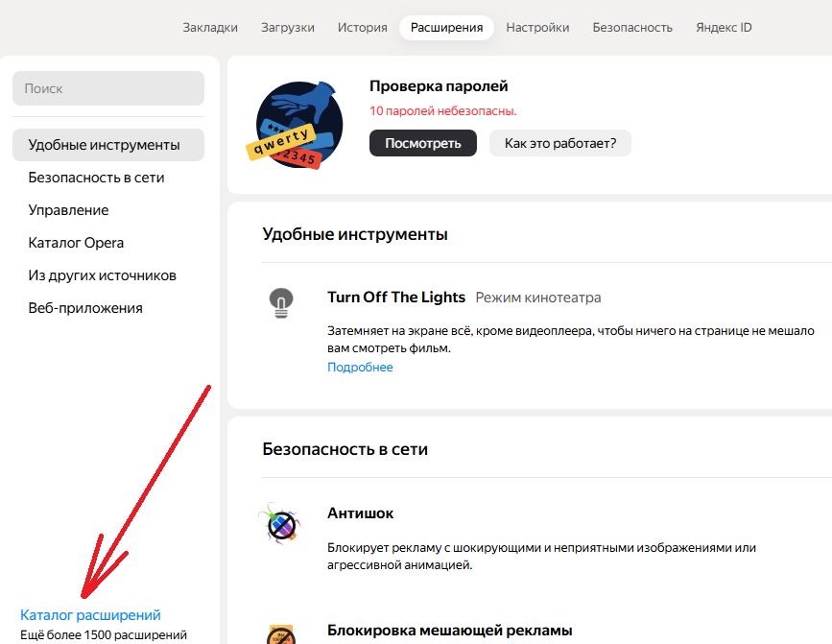Screen dimensions: 832x644
Task: Click the Turn Off The Lights bulb icon
Action: [x=280, y=303]
